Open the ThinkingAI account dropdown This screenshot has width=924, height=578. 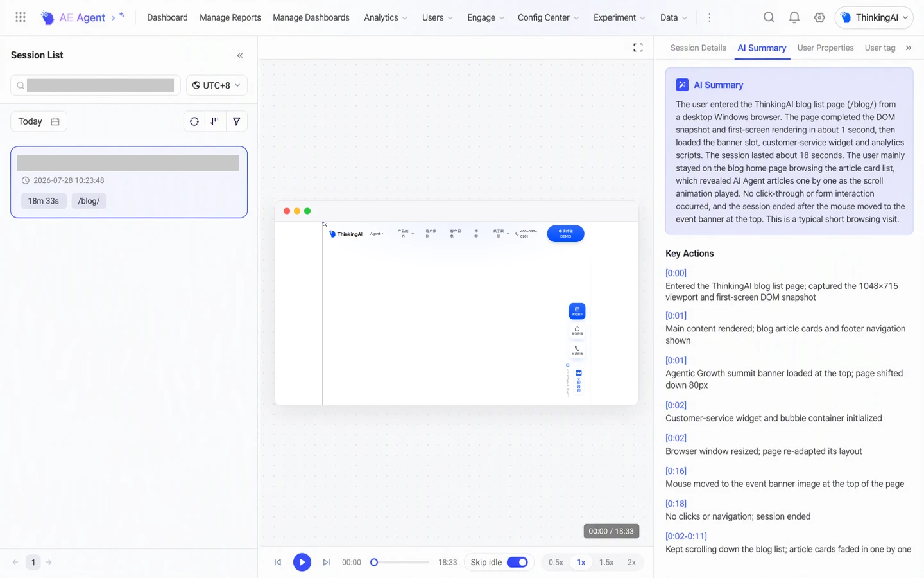(874, 17)
